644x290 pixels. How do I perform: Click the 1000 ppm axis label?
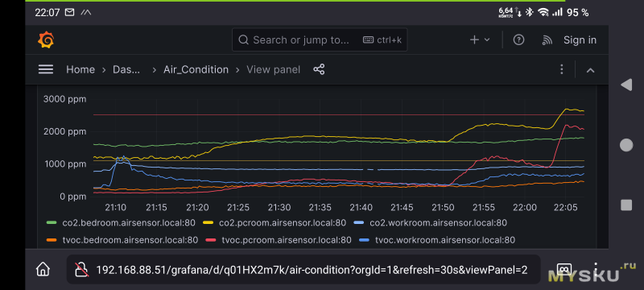65,164
